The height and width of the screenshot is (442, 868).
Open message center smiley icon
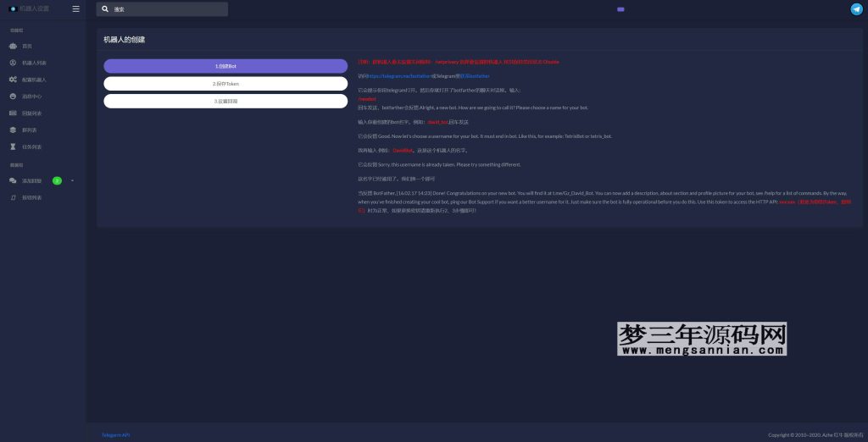pyautogui.click(x=13, y=97)
